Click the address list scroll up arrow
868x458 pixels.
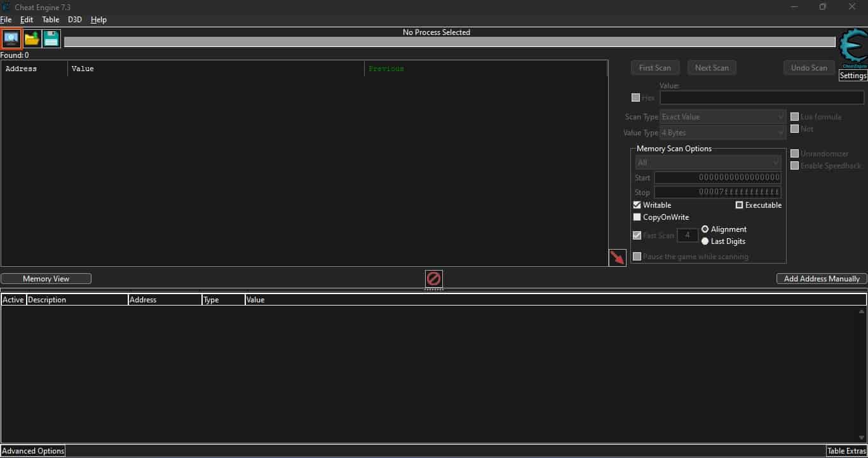(x=862, y=311)
